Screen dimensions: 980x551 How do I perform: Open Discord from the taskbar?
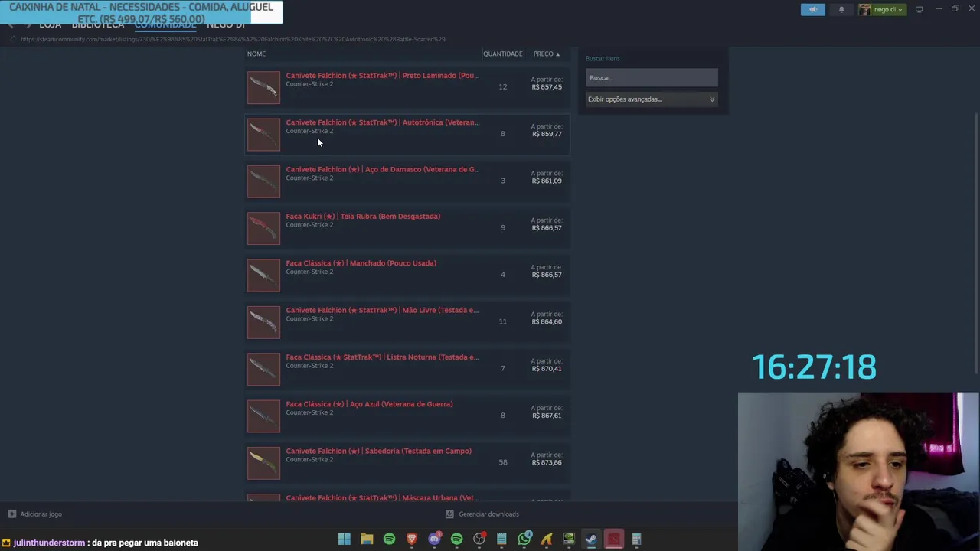click(x=434, y=540)
